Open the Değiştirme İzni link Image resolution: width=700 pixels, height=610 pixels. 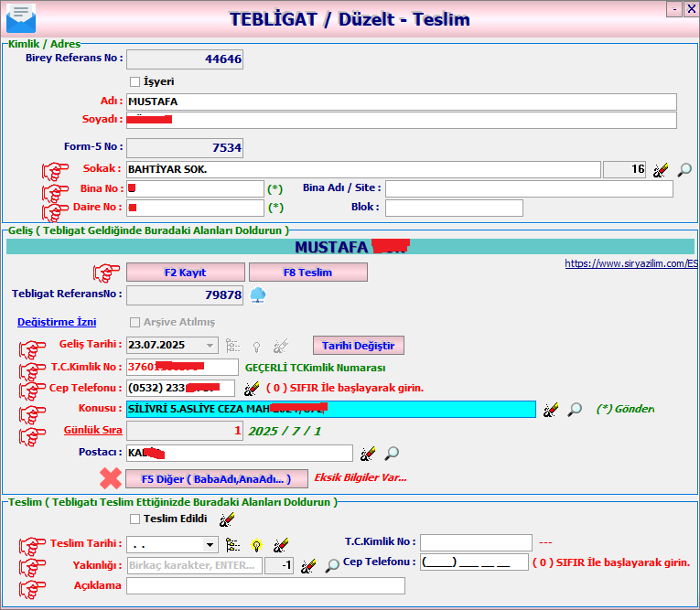point(57,322)
